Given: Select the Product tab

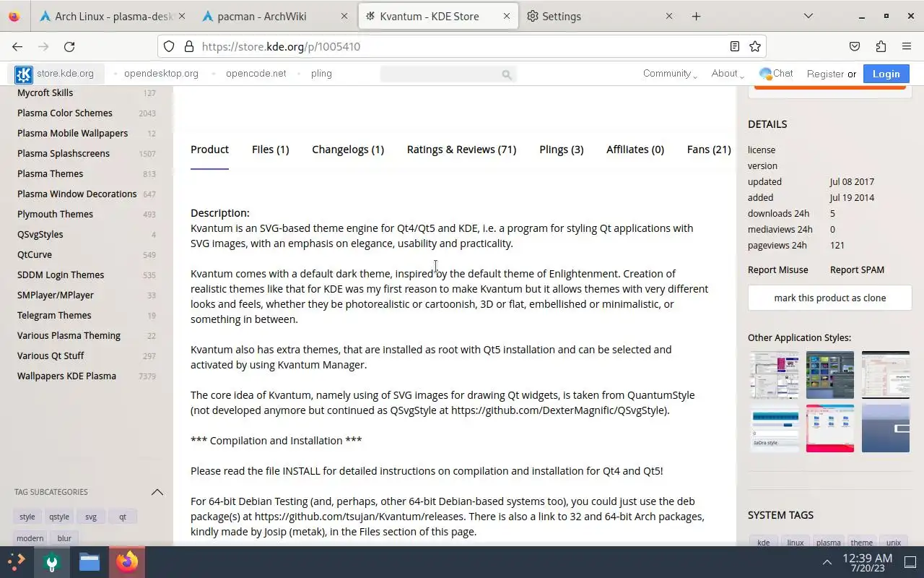Looking at the screenshot, I should 209,150.
